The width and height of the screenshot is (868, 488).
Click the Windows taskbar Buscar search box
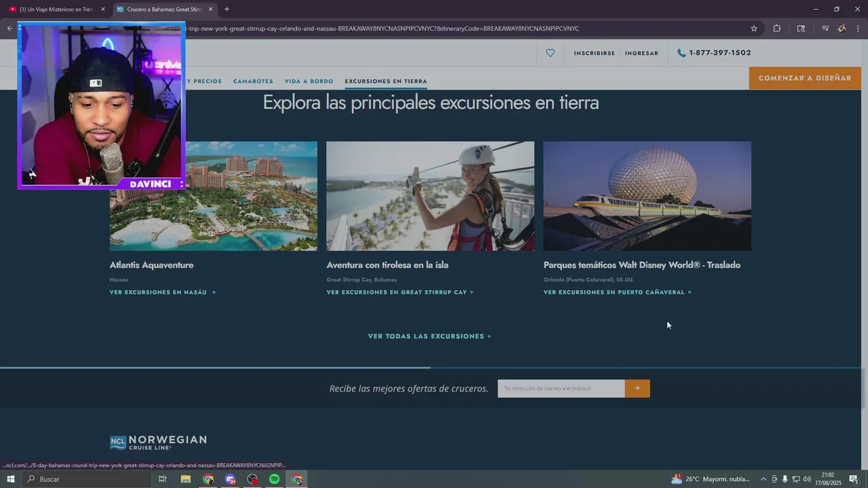click(87, 479)
